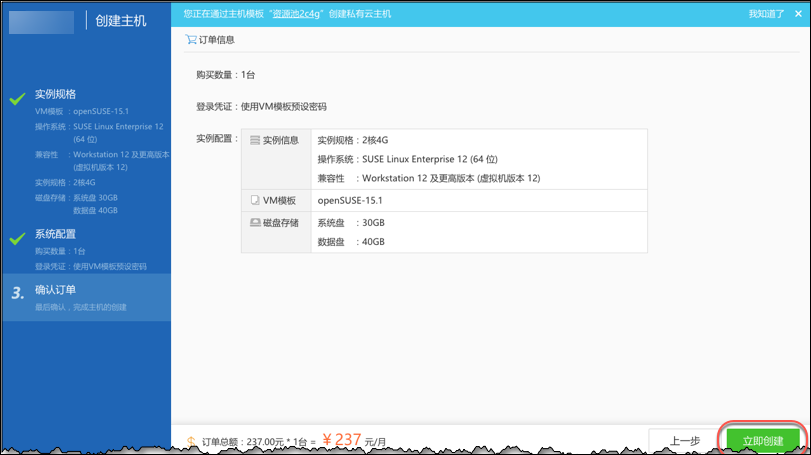
Task: Click the document icon next to VM模板
Action: pyautogui.click(x=255, y=201)
